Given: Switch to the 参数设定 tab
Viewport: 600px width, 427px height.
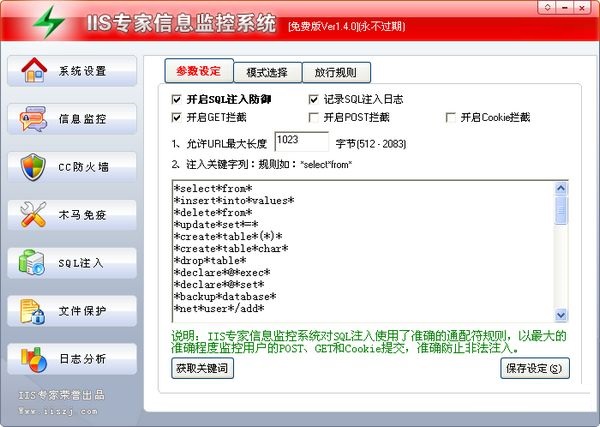Looking at the screenshot, I should [x=199, y=71].
